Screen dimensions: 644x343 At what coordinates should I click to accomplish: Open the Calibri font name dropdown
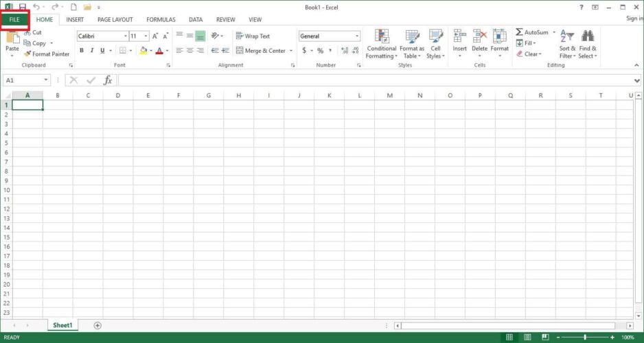click(x=126, y=36)
